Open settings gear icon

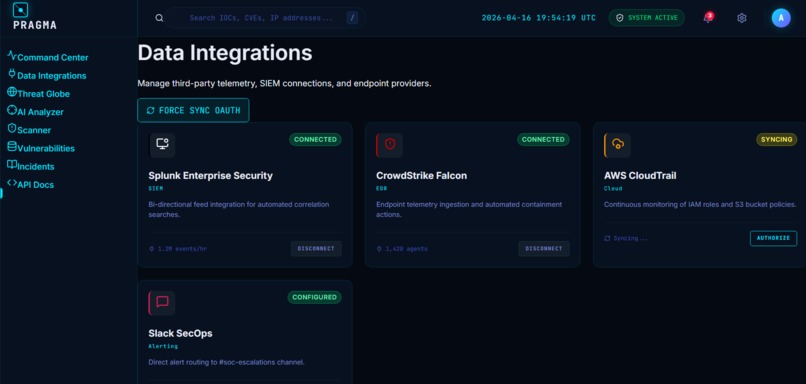click(x=741, y=18)
